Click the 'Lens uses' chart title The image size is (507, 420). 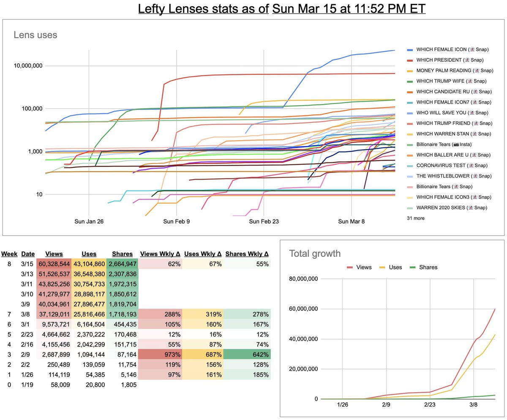(x=35, y=35)
